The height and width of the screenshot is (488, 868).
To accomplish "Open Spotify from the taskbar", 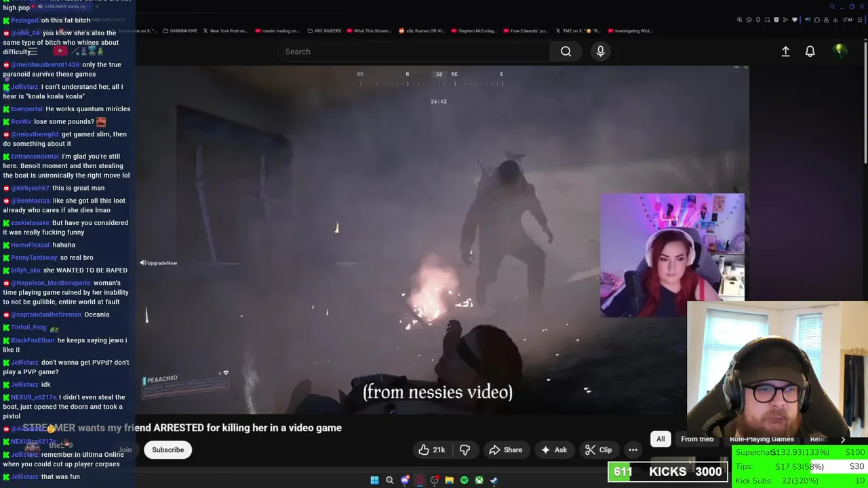I will 464,480.
